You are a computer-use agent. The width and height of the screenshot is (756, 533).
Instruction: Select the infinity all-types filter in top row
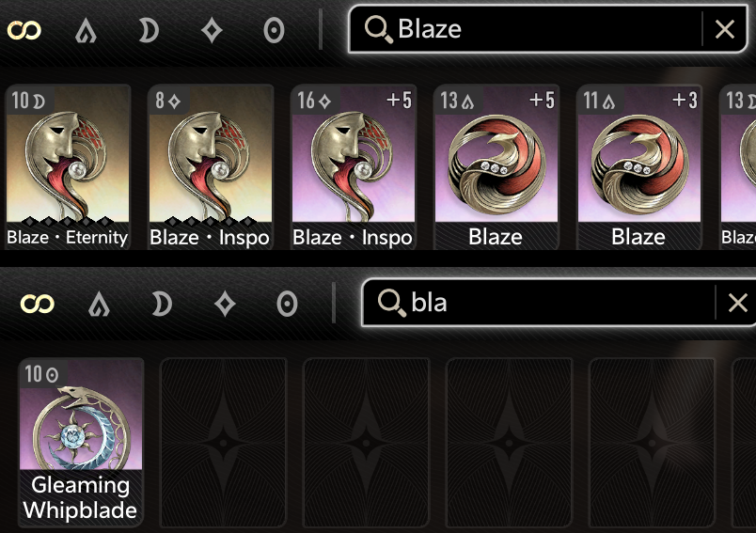click(x=24, y=31)
